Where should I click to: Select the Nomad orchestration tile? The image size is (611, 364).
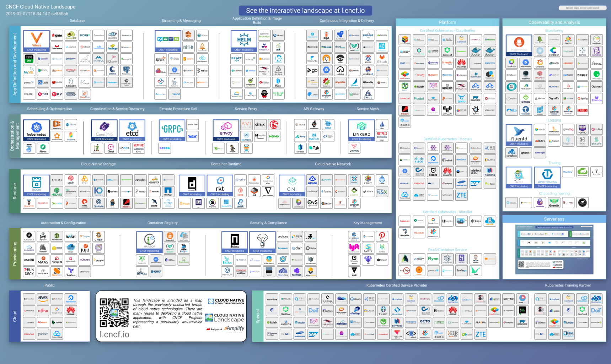(43, 148)
